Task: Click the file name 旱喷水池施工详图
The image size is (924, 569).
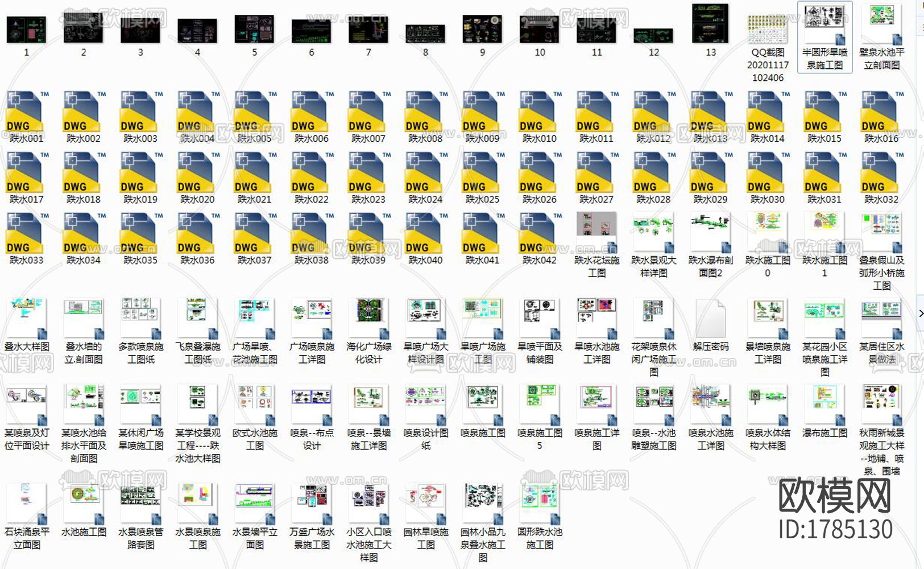Action: click(x=596, y=353)
